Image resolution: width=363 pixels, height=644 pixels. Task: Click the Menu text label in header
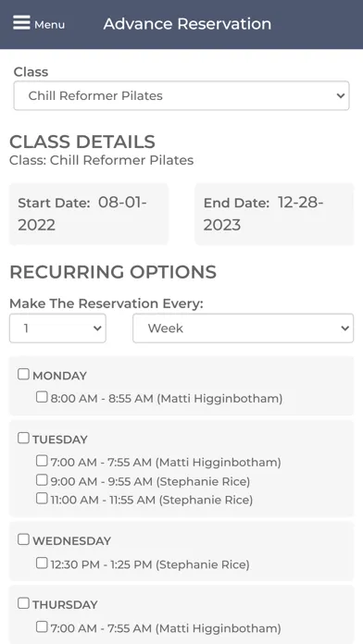coord(49,25)
